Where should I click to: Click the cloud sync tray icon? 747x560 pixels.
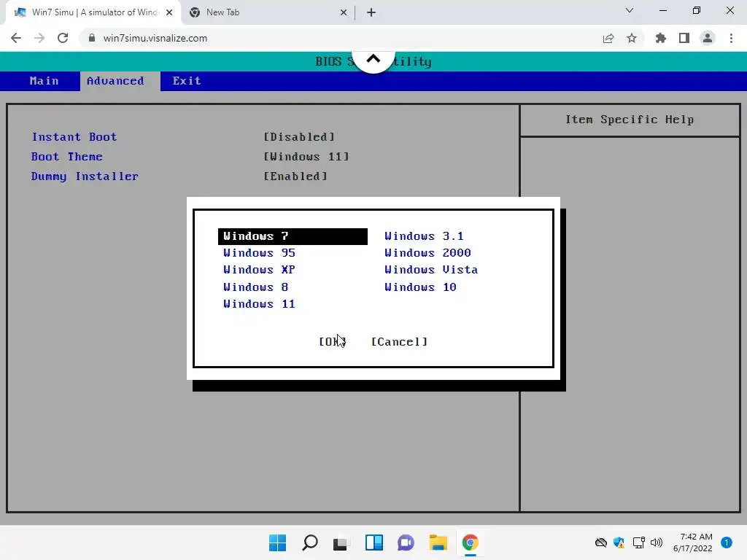601,542
